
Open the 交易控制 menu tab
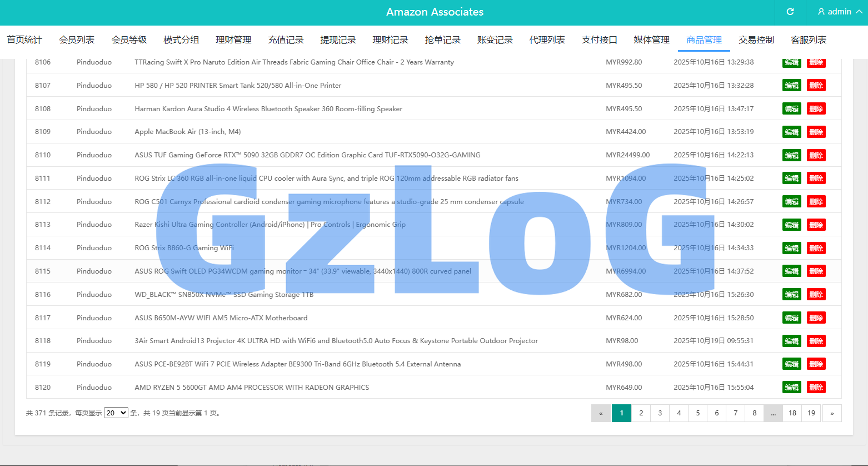[x=756, y=40]
